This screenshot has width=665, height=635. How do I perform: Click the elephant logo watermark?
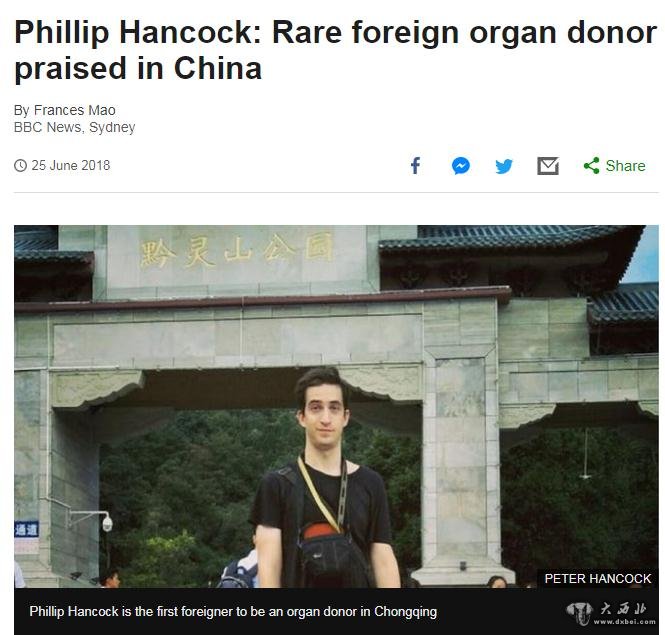579,613
